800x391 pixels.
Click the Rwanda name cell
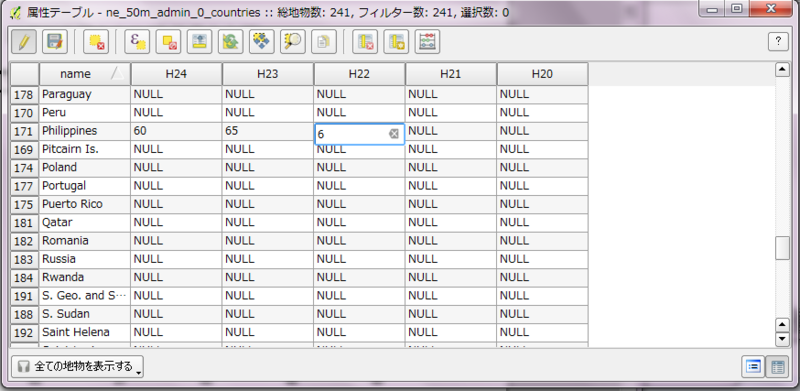85,278
